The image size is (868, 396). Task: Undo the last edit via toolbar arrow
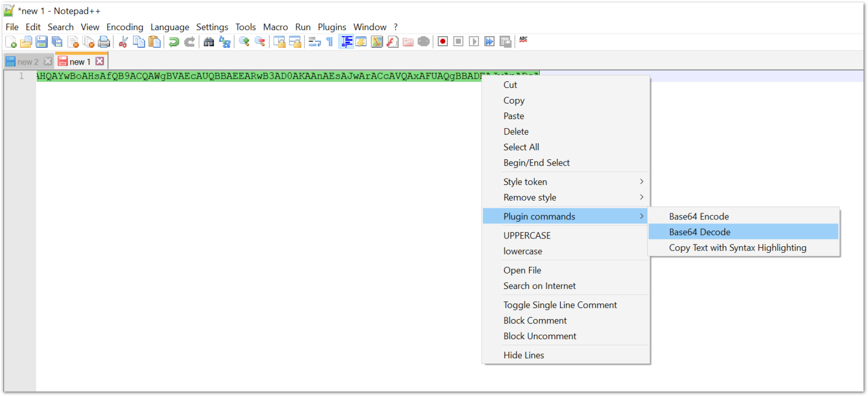pyautogui.click(x=174, y=41)
